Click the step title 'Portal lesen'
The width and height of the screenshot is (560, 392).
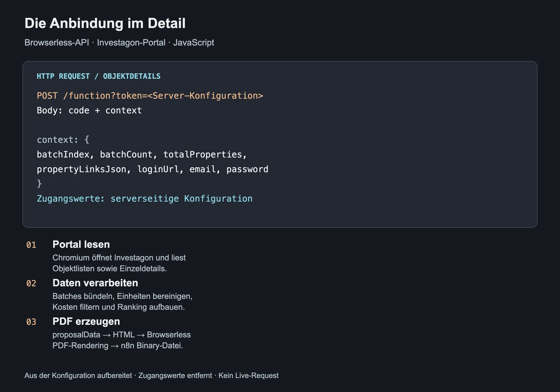pos(81,244)
